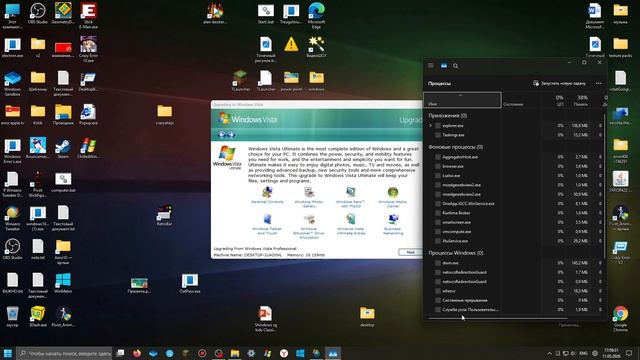Select the Системные прерывания row

tap(513, 300)
